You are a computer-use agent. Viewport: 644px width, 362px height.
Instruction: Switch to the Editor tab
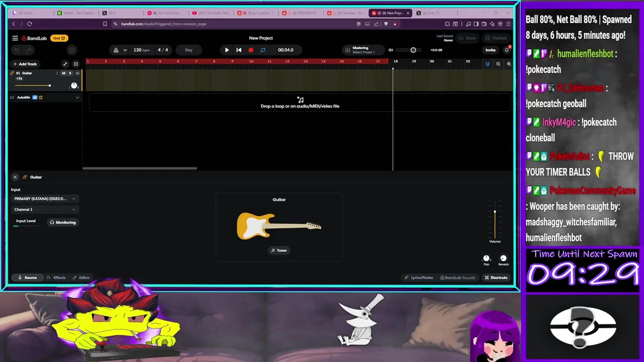pos(81,278)
